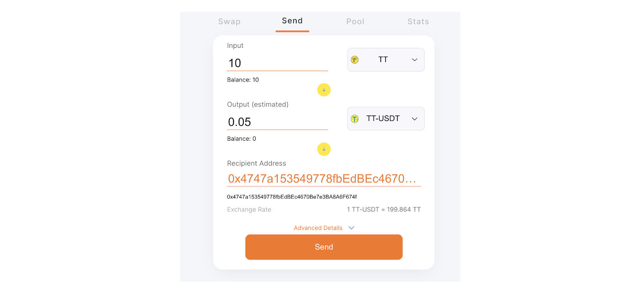644x303 pixels.
Task: Expand the chevron beside Advanced Details
Action: [351, 228]
